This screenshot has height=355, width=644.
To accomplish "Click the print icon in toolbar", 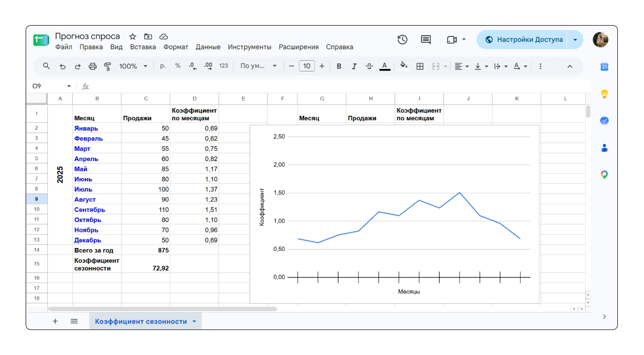I will click(x=93, y=66).
